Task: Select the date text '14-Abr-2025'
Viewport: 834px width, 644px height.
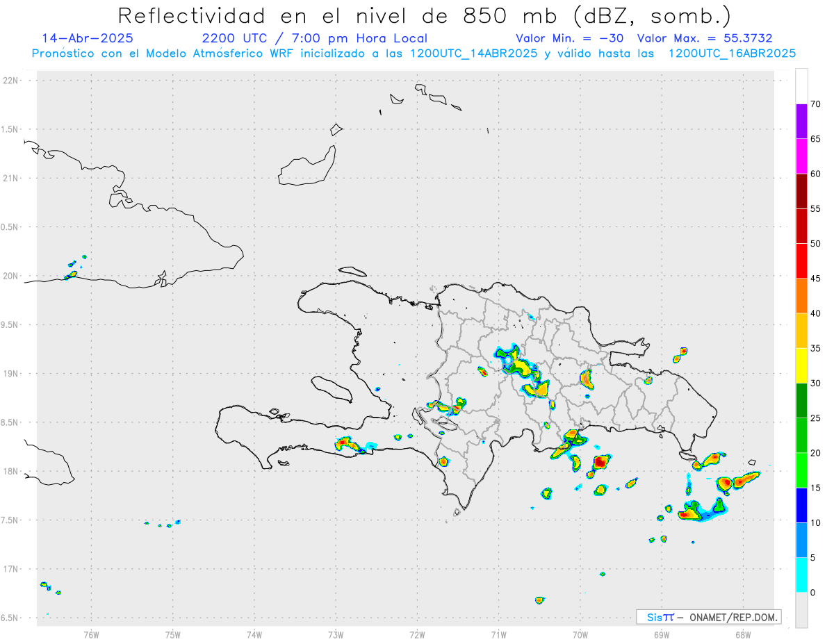Action: coord(88,38)
